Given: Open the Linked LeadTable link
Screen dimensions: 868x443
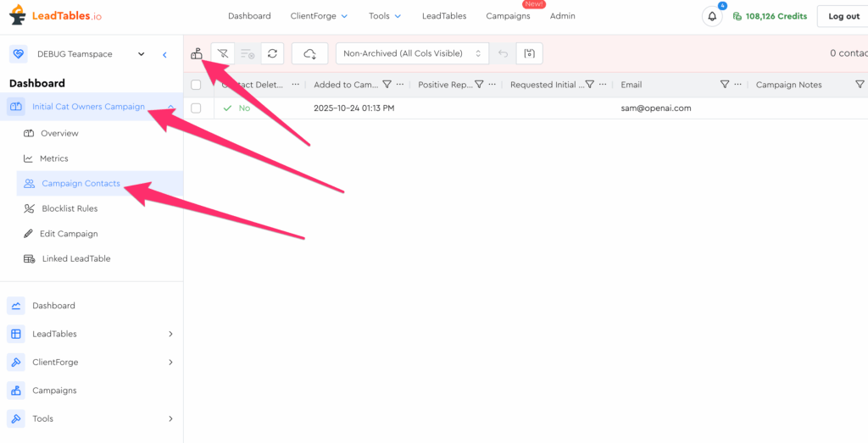Looking at the screenshot, I should pos(76,258).
